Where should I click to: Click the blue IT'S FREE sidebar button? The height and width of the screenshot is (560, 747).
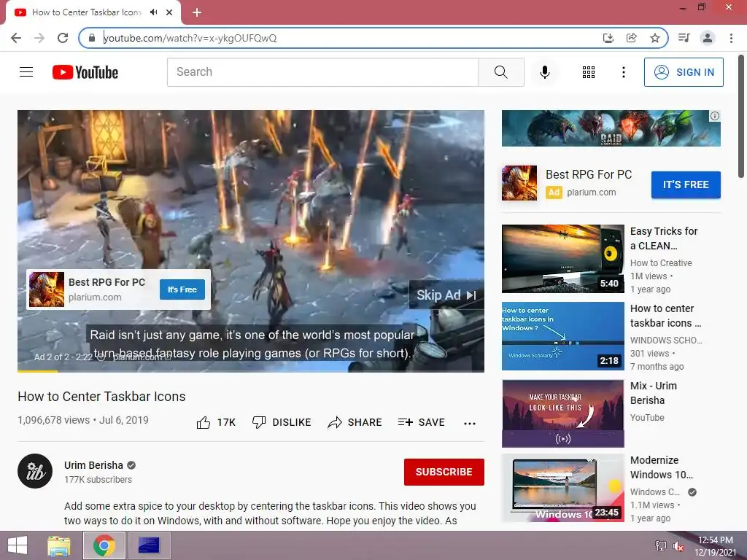click(686, 184)
